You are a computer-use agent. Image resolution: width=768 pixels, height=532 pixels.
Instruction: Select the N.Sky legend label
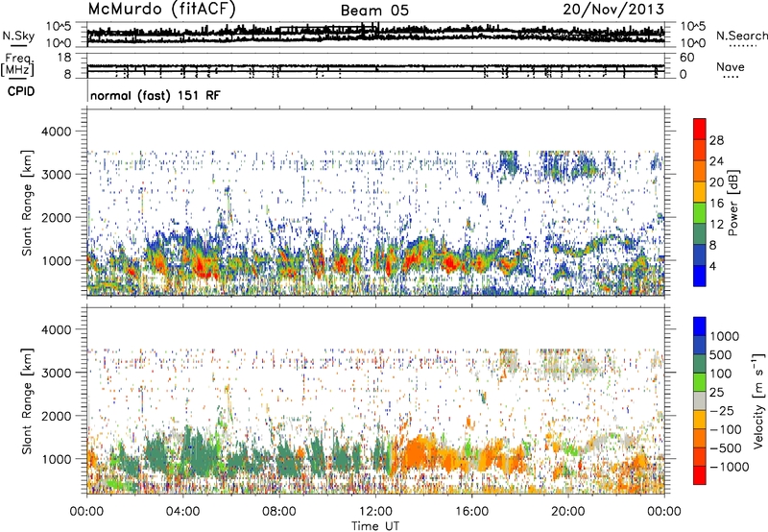(x=18, y=36)
